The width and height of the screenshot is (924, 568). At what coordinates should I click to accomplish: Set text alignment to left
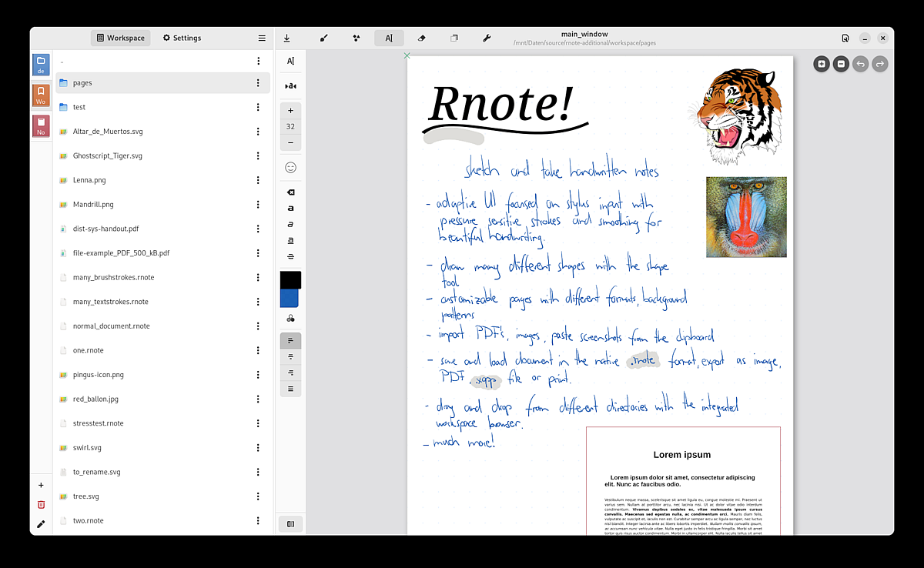click(x=290, y=341)
